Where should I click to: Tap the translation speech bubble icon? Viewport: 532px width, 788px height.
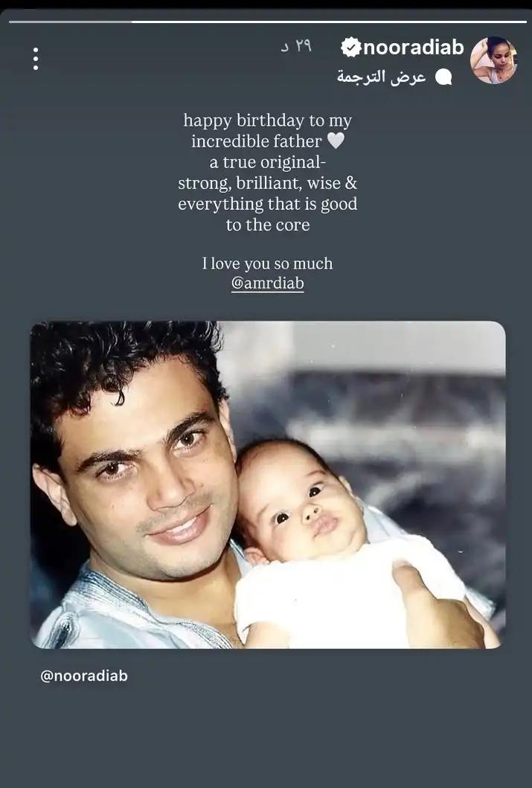click(443, 77)
